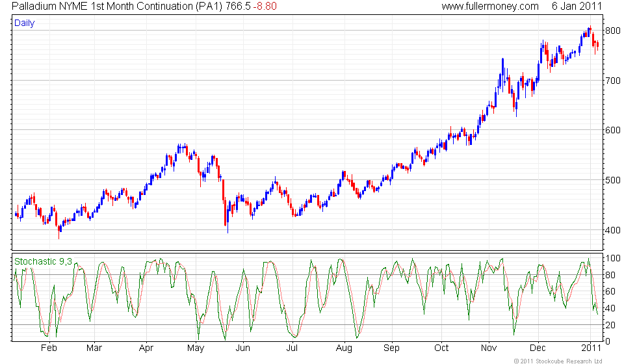Click the chart title 'Palladium NYME 1st Month Continuation (PA1)'
The image size is (637, 364).
click(x=117, y=6)
